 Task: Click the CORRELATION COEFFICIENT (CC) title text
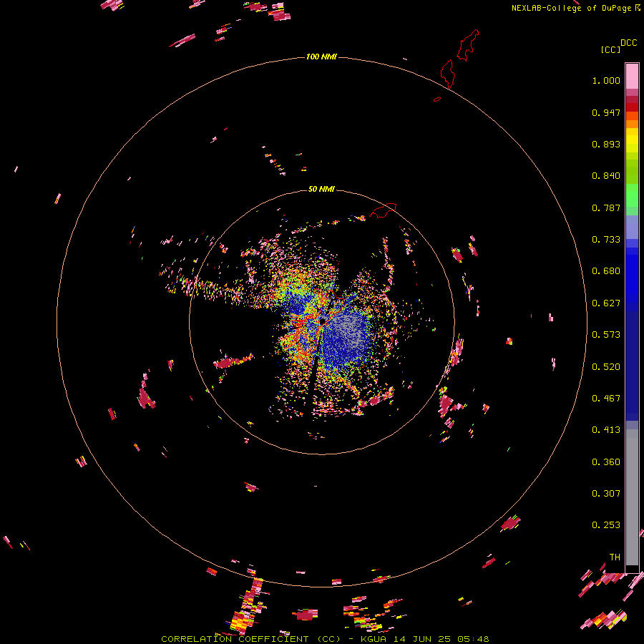250,639
